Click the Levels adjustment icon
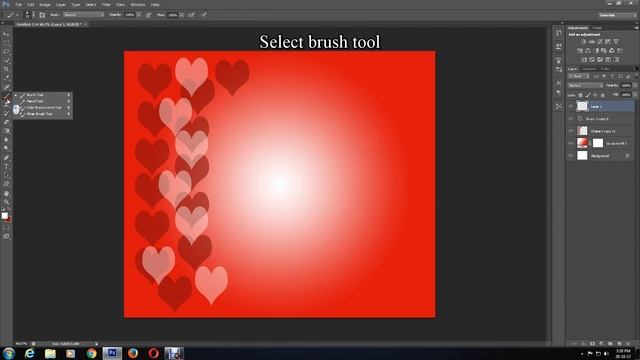Viewport: 640px width, 360px height. click(x=592, y=42)
